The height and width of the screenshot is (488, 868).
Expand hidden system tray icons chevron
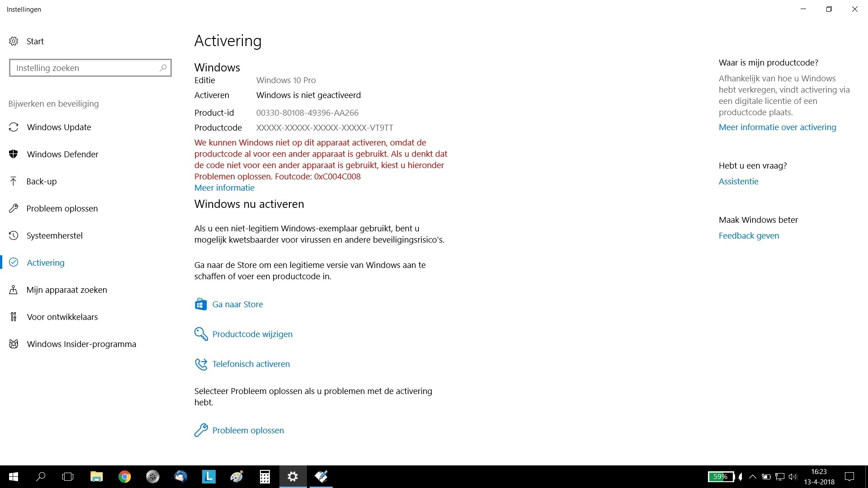[x=752, y=477]
